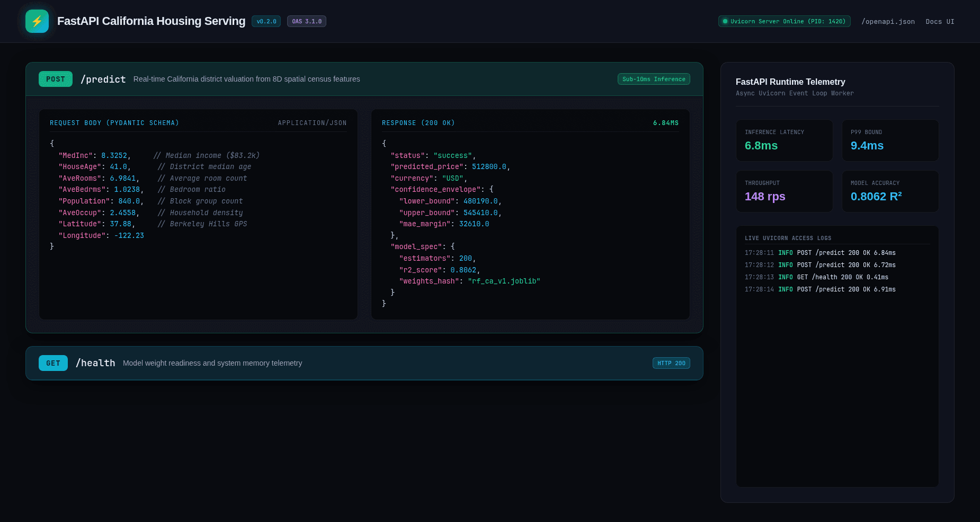Screen dimensions: 980x522
Task: Select the AveOccup value 2.4558
Action: pyautogui.click(x=123, y=213)
